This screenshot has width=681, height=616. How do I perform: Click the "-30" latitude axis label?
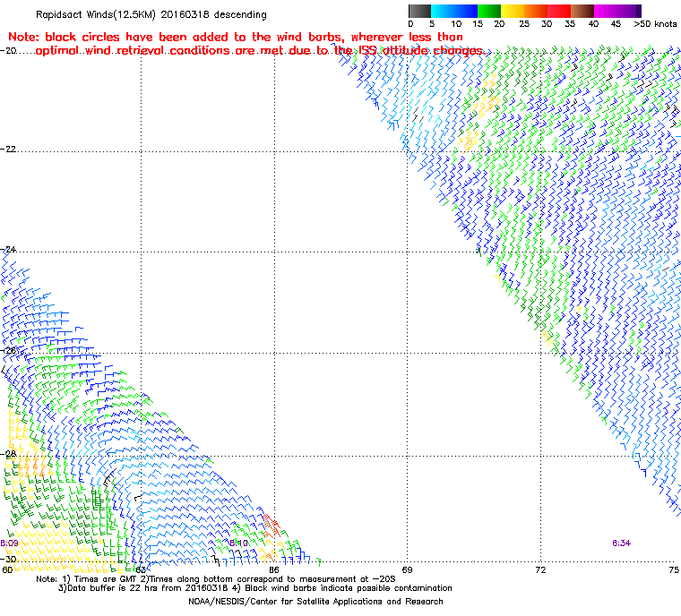[x=8, y=559]
